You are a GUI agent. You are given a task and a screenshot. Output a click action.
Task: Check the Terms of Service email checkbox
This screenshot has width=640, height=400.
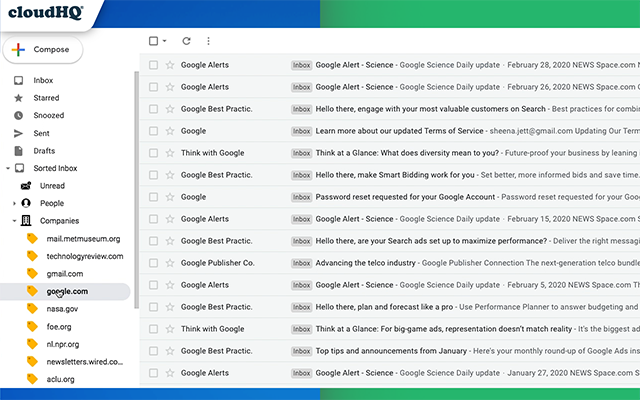point(153,131)
